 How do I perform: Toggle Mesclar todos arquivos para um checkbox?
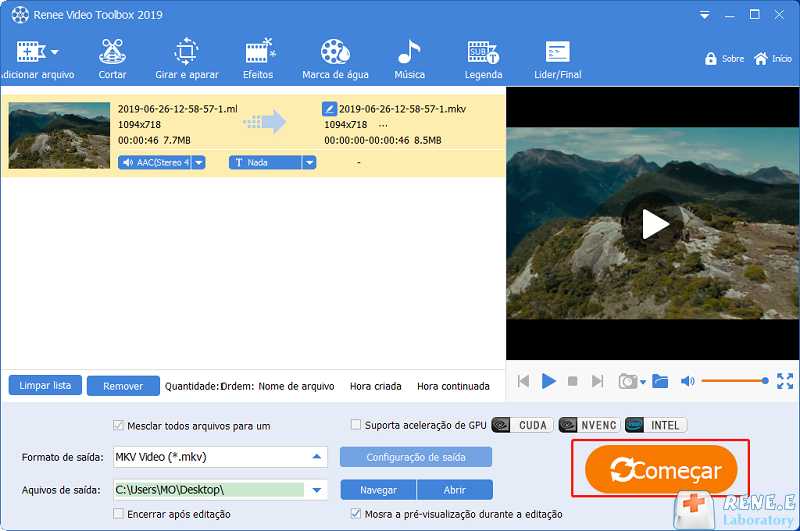point(118,425)
